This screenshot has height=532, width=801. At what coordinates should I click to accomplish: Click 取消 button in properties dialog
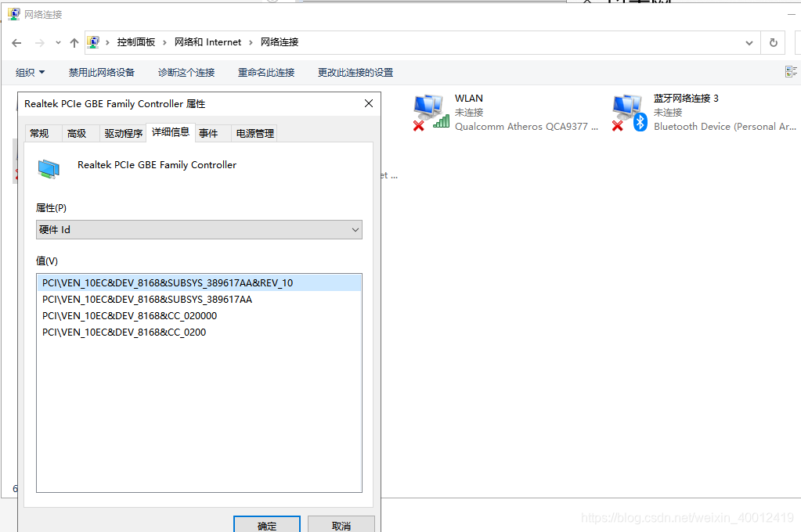pyautogui.click(x=341, y=525)
